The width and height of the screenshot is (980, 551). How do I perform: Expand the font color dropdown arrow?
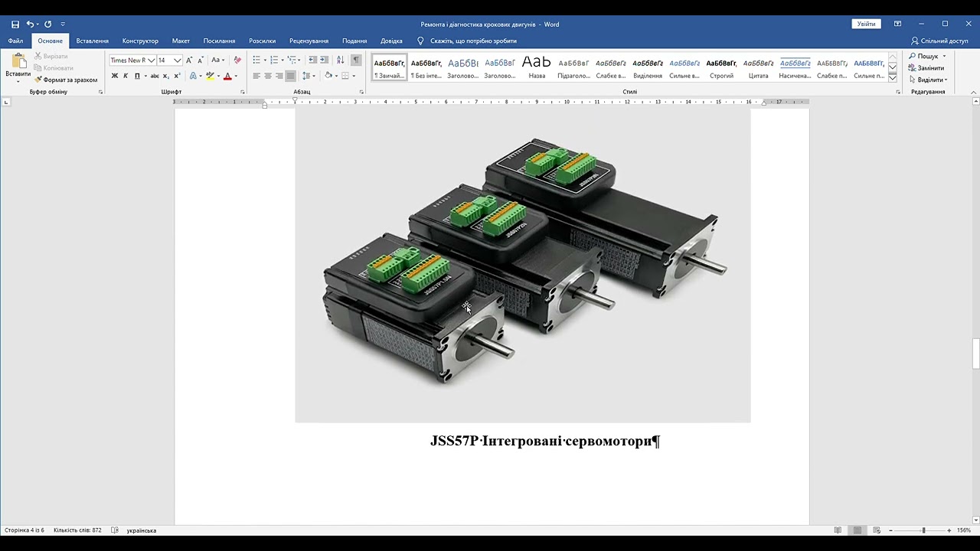[x=236, y=76]
